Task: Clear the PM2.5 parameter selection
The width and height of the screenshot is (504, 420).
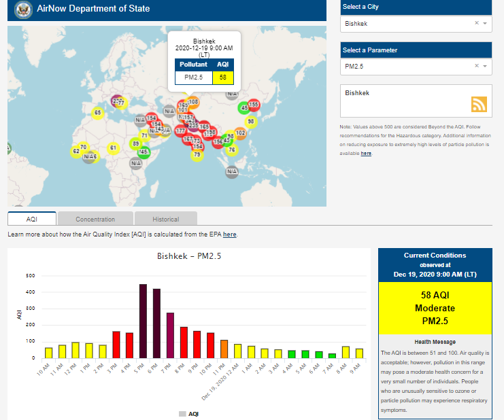Action: pos(477,66)
